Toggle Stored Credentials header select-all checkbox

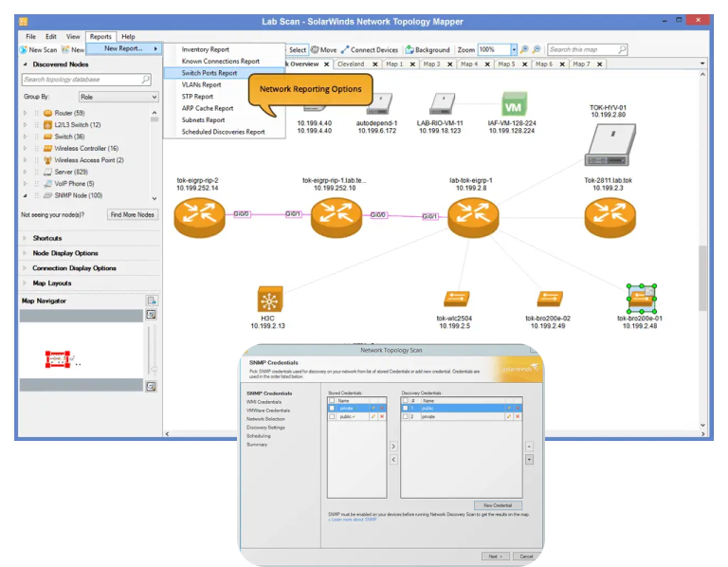coord(332,400)
